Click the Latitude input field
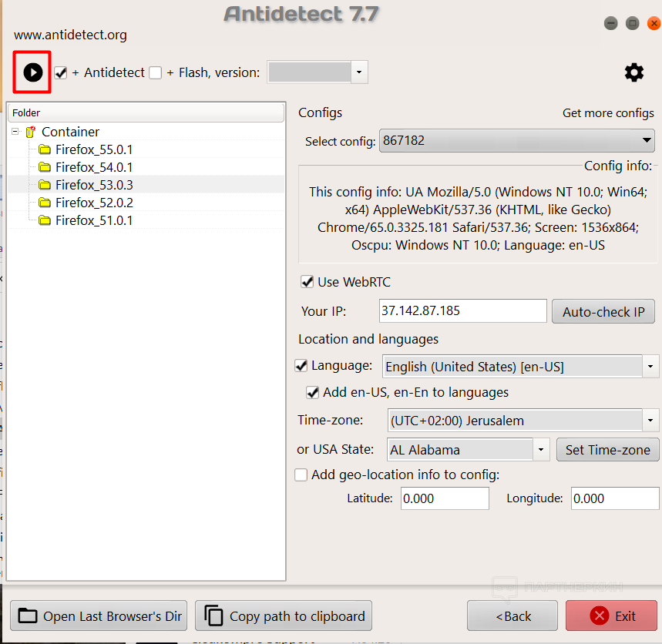 445,498
